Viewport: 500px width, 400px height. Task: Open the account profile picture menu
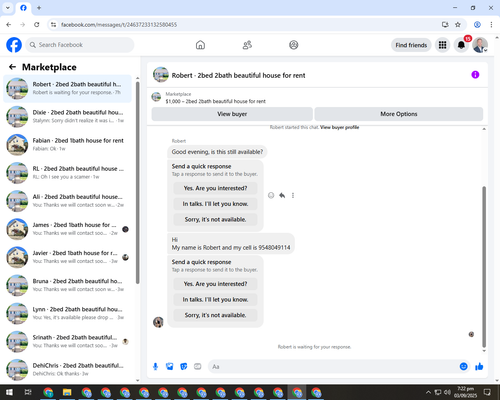click(480, 45)
